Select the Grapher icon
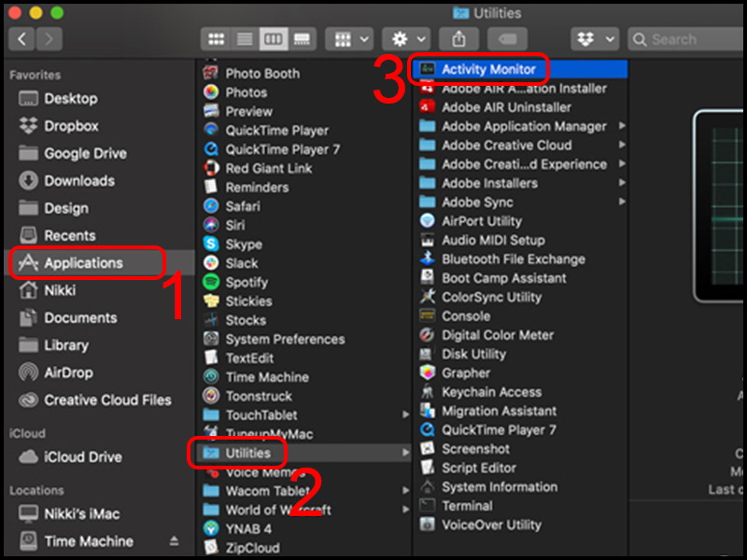Viewport: 747px width, 560px height. tap(428, 372)
